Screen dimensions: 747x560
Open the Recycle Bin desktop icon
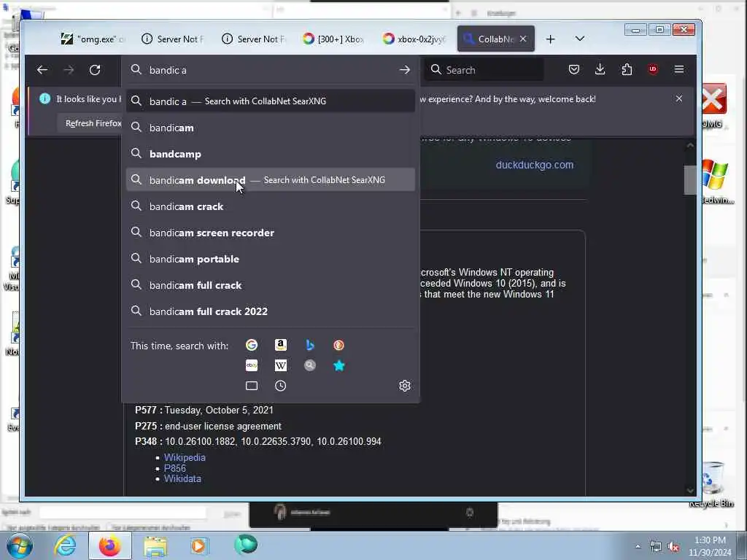712,484
